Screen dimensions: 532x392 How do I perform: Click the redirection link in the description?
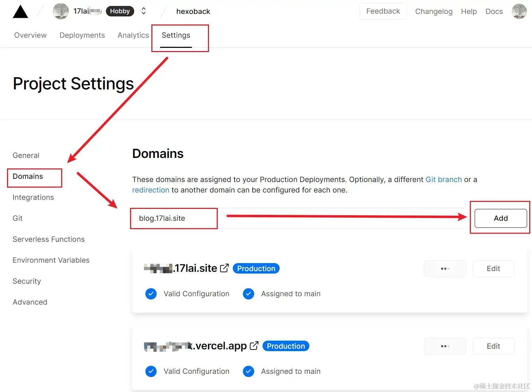tap(151, 190)
